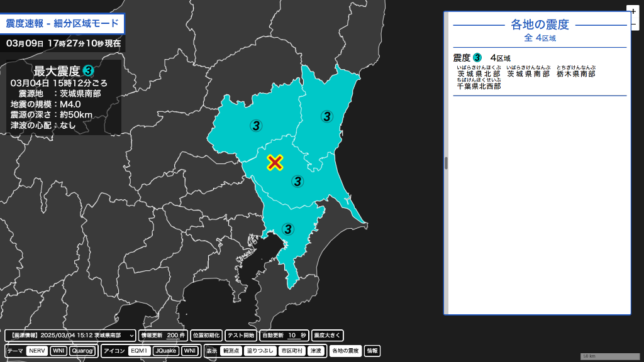This screenshot has height=362, width=644.
Task: Click 位置初期化 reset position button
Action: click(x=206, y=336)
